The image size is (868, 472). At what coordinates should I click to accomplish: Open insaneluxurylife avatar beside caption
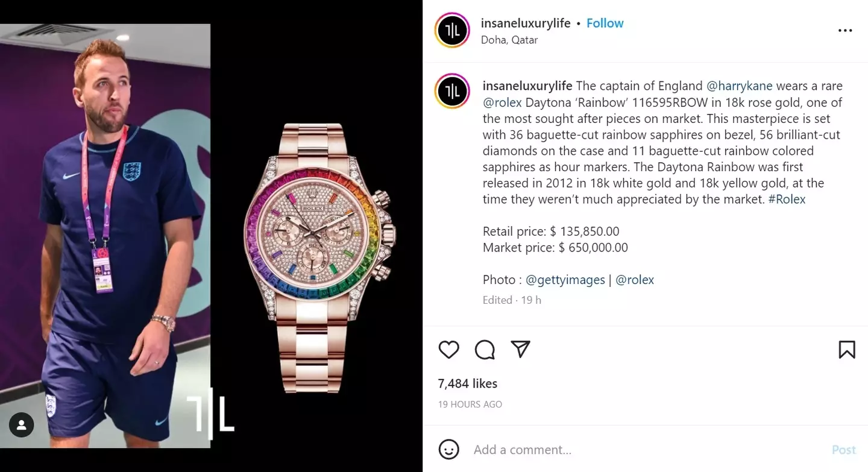(451, 92)
